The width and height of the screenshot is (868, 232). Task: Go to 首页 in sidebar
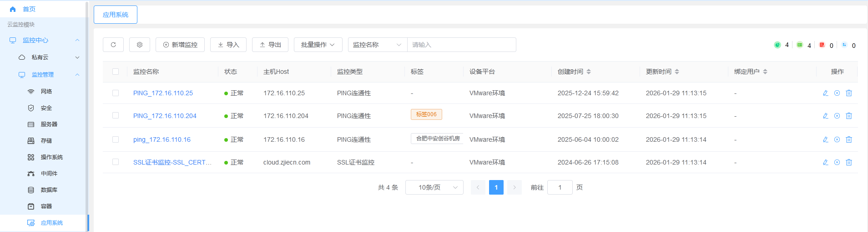tap(29, 9)
